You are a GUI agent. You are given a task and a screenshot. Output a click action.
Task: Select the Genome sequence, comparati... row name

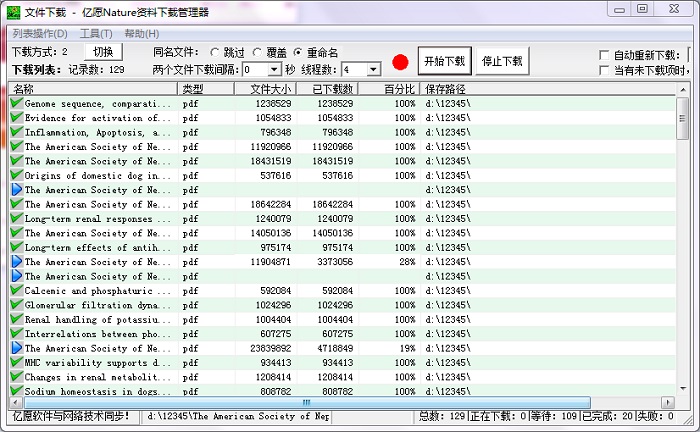[97, 104]
